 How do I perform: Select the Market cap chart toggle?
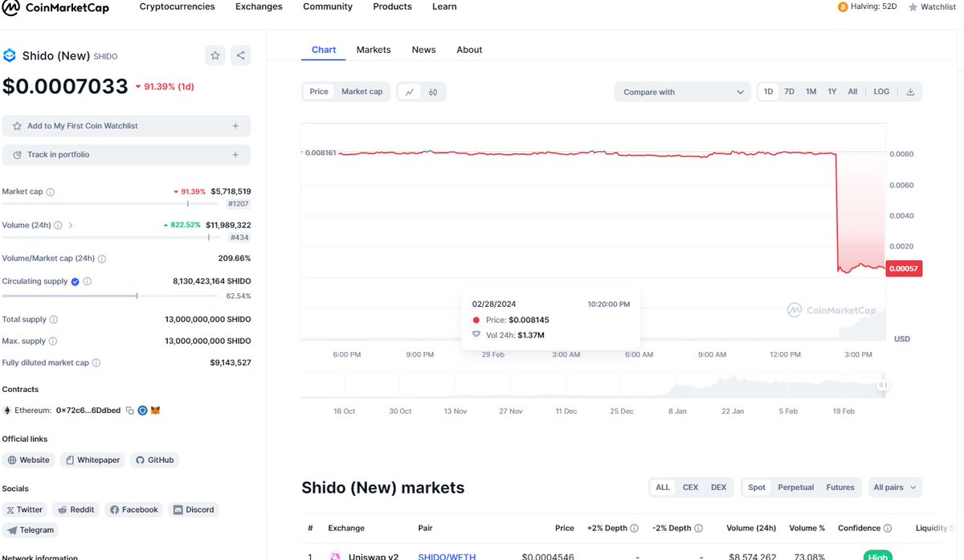tap(362, 92)
